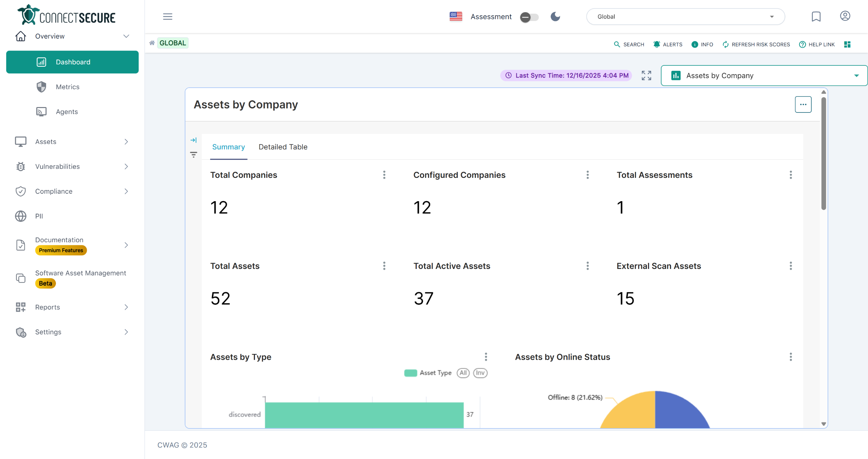Open the user profile icon
This screenshot has height=459, width=868.
click(x=845, y=16)
